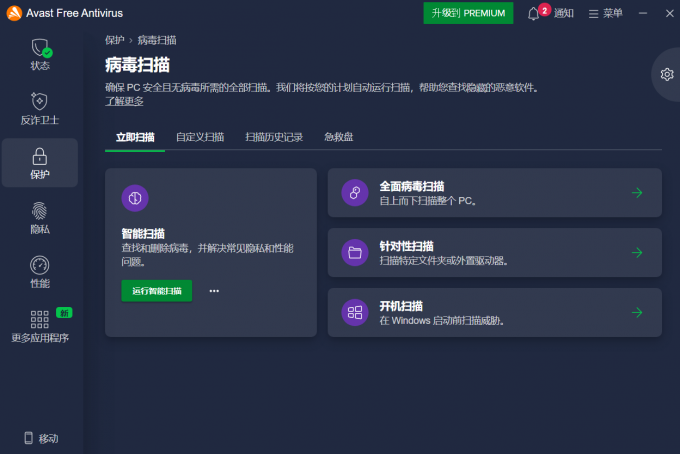Click the Avast logo icon
The width and height of the screenshot is (680, 454).
click(x=14, y=13)
